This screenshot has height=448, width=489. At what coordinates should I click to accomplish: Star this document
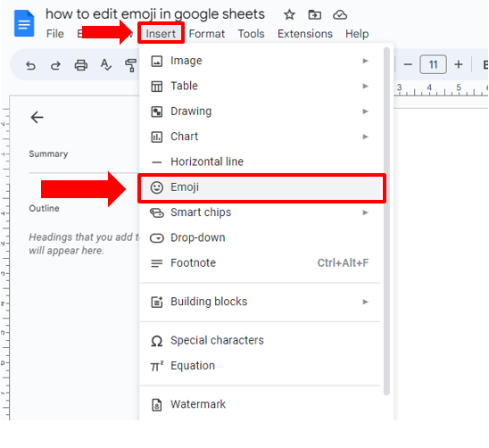[289, 14]
